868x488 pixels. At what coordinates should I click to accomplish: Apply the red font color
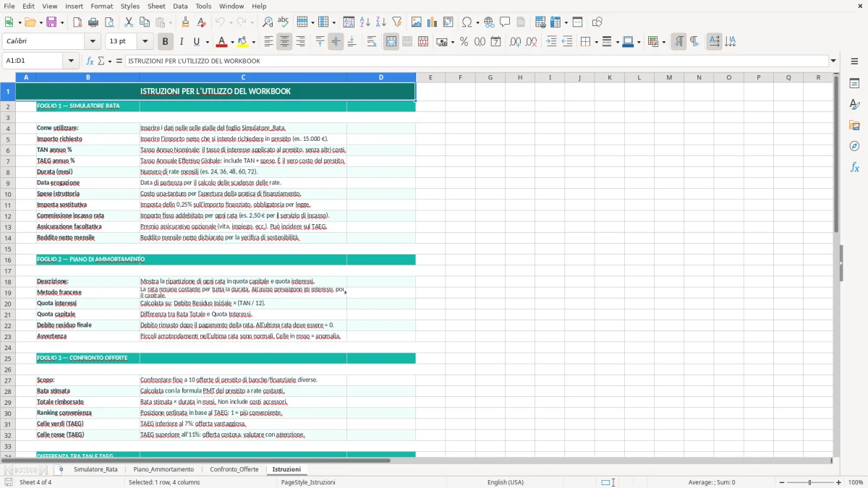(222, 42)
